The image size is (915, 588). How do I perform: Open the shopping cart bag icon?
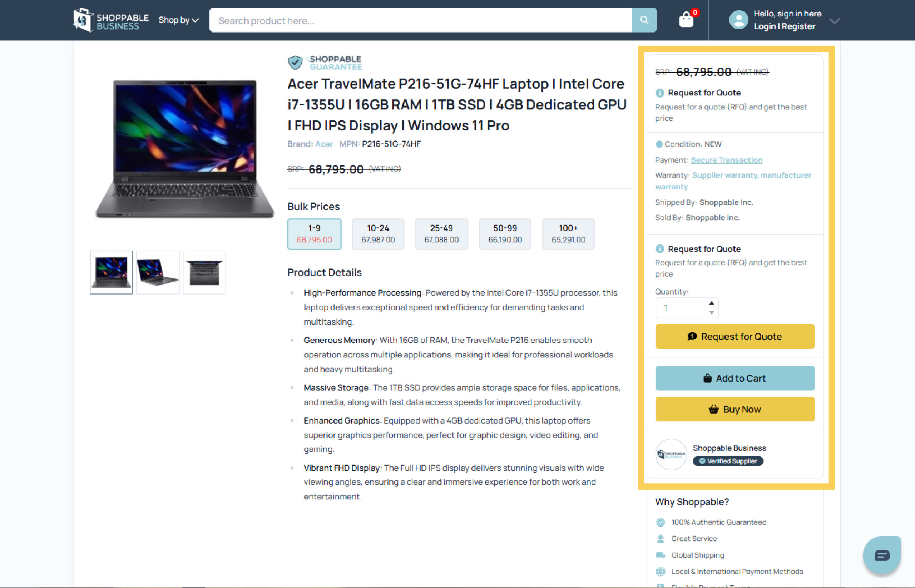point(686,20)
